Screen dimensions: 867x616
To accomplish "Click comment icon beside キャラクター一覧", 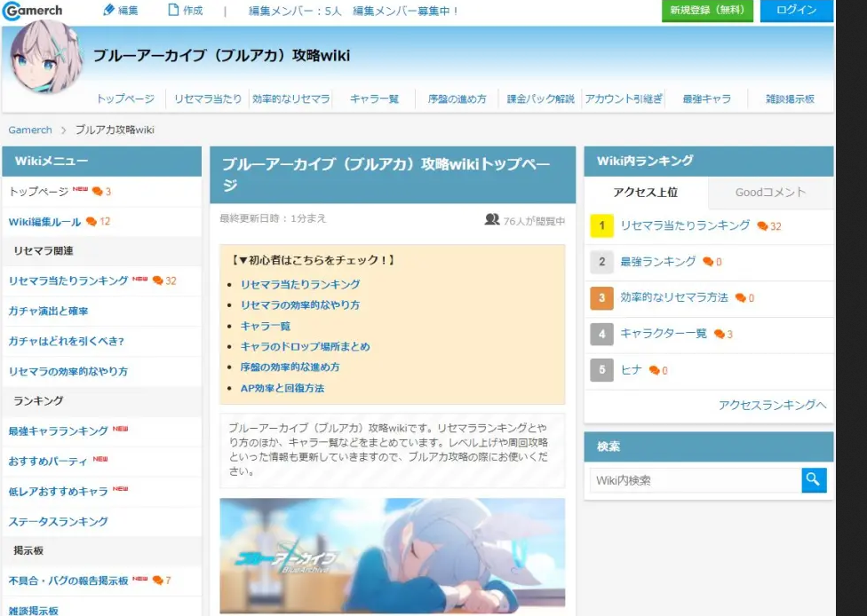I will (719, 335).
